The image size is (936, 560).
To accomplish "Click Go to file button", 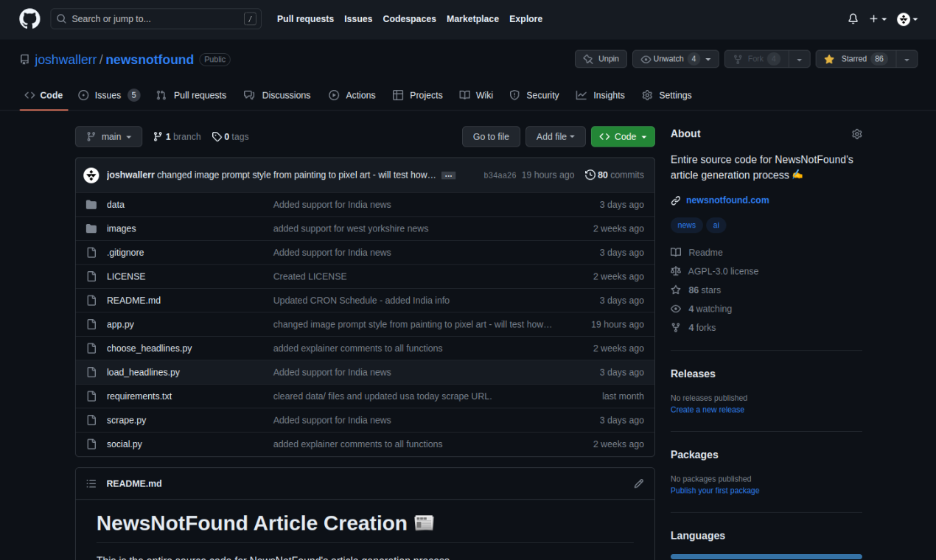I will tap(491, 136).
